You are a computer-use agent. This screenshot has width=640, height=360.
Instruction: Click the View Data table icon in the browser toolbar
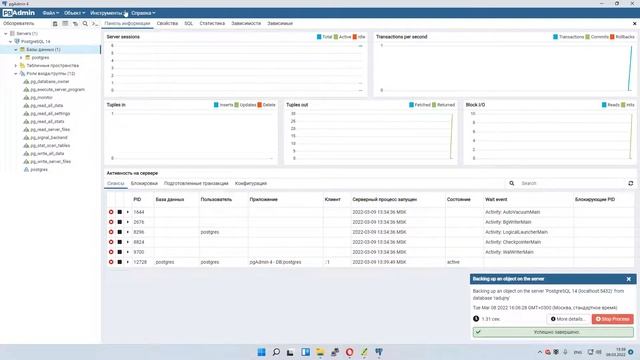point(65,24)
